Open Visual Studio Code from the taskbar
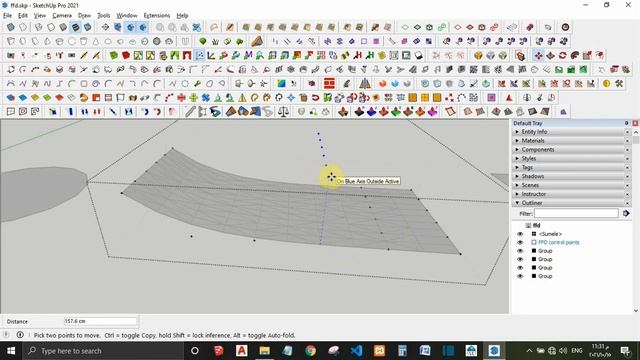Viewport: 640px width, 360px height. tap(356, 351)
